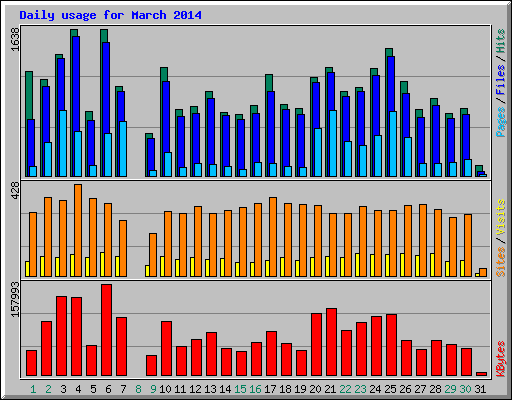Click day label 10 on x-axis
This screenshot has height=400, width=512.
click(165, 389)
